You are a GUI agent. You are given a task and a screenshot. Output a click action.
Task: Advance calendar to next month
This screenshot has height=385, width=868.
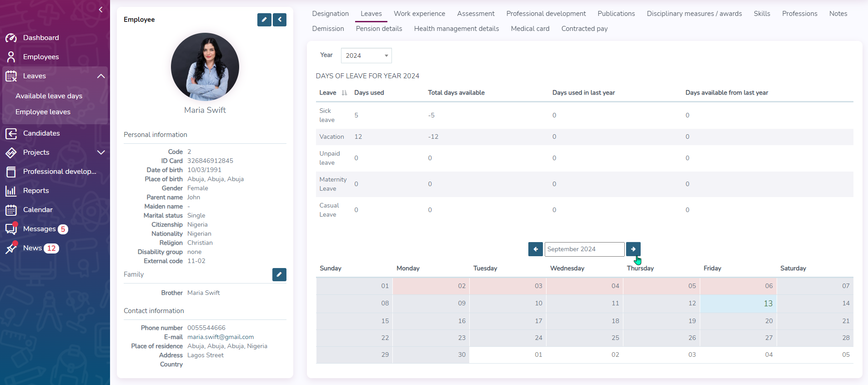[633, 249]
